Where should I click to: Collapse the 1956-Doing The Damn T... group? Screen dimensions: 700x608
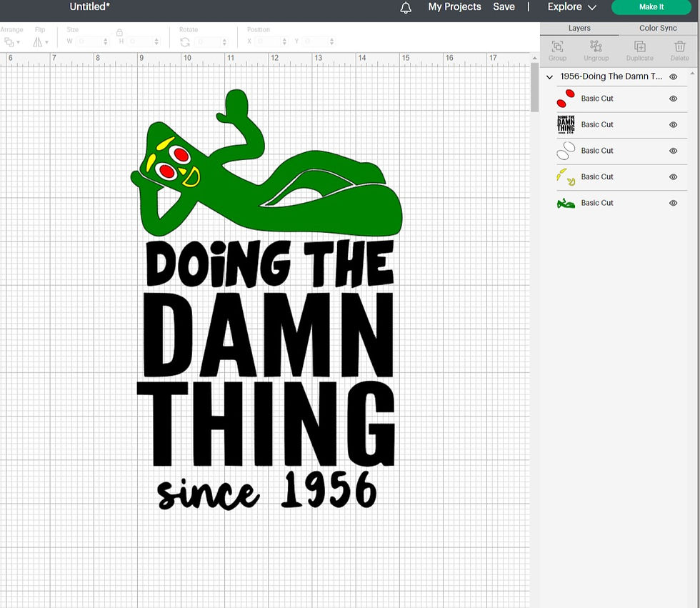tap(549, 77)
